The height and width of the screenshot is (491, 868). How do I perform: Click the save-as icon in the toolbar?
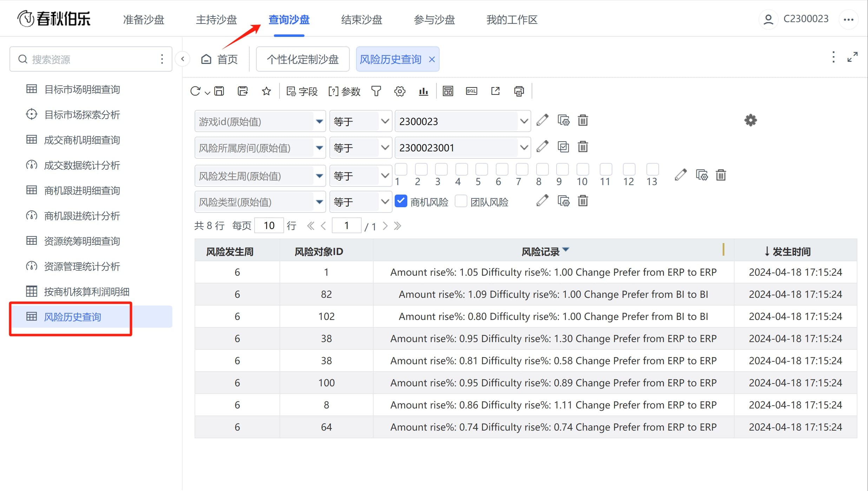click(x=243, y=91)
